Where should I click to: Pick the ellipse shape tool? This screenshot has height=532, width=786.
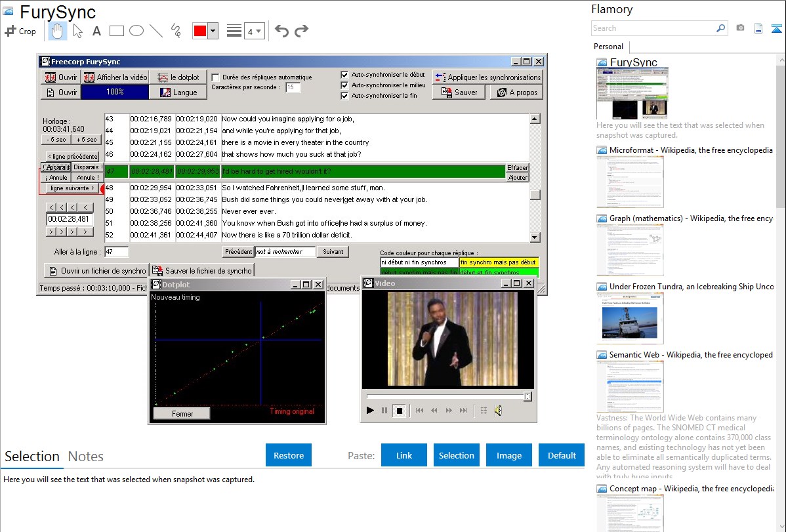(x=136, y=31)
